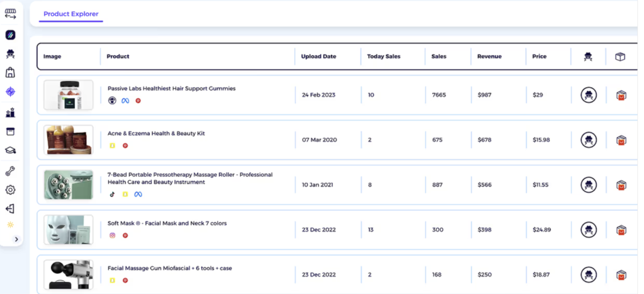The image size is (644, 294).
Task: Click the red AliExpress box for Massage Roller row
Action: 621,185
